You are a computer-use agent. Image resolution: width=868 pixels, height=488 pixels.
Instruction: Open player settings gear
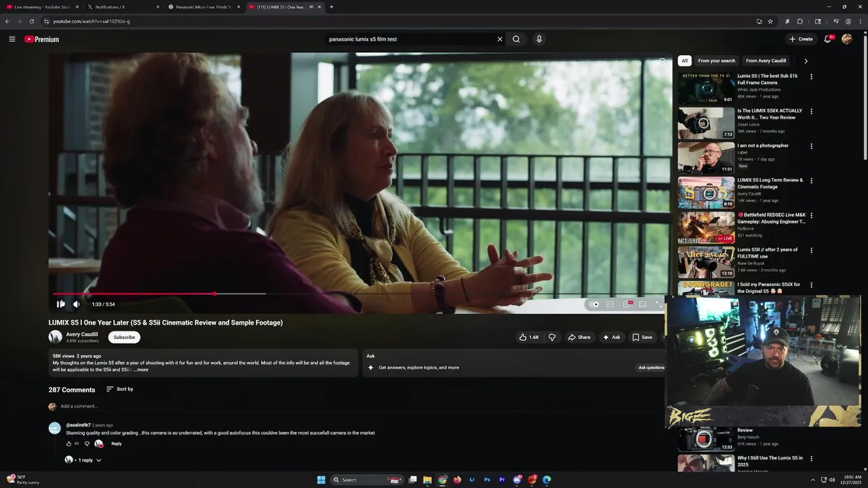[x=627, y=304]
